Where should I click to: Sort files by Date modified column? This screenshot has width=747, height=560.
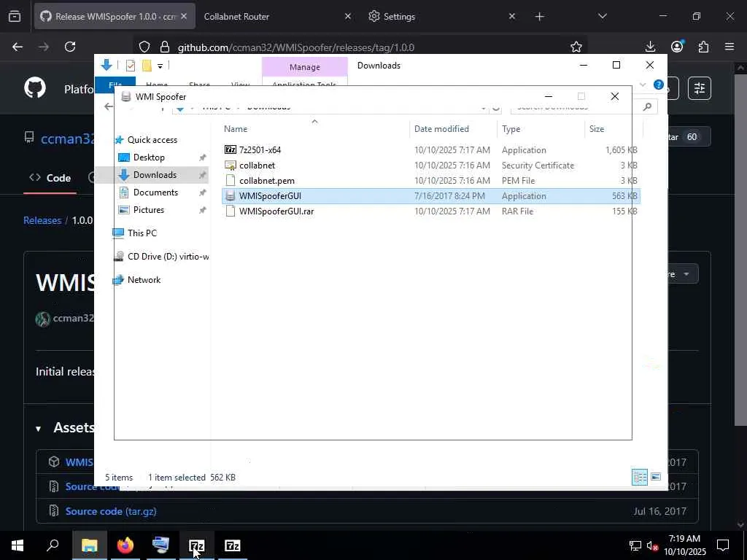pyautogui.click(x=441, y=129)
